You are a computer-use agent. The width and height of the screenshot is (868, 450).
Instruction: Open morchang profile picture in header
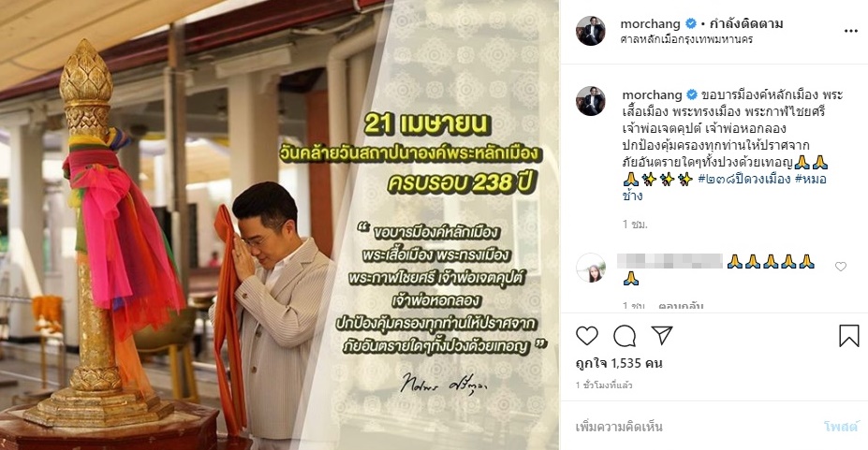coord(591,31)
